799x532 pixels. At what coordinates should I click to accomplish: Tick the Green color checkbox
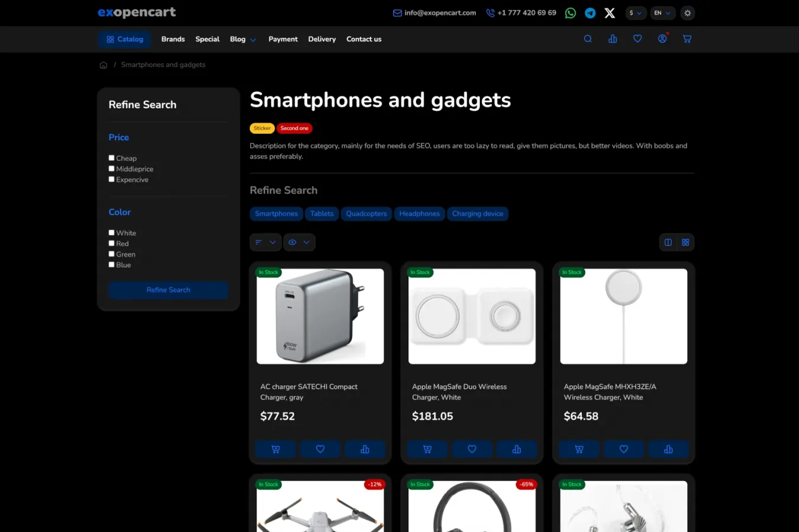[111, 254]
